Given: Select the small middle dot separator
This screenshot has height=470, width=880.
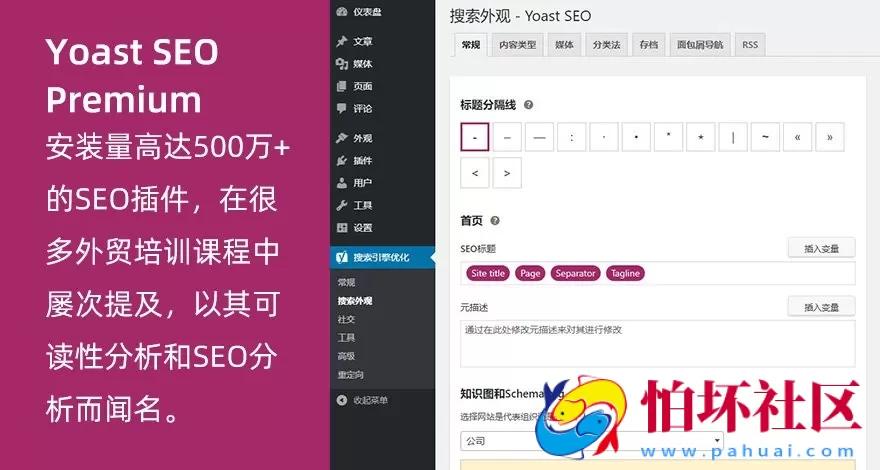Looking at the screenshot, I should pos(604,137).
